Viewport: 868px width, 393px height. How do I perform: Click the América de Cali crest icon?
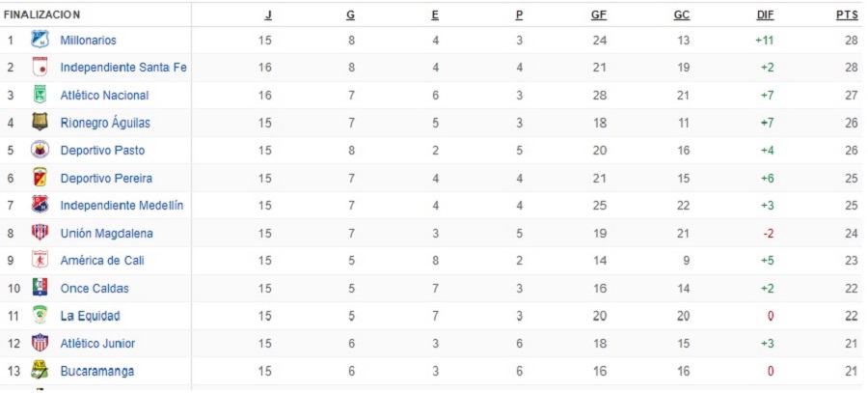(x=40, y=260)
